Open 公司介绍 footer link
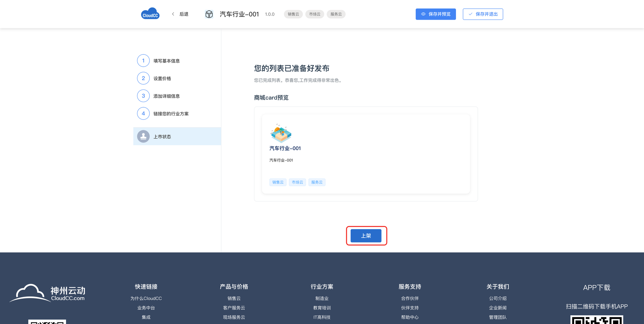Viewport: 644px width, 324px height. [497, 299]
